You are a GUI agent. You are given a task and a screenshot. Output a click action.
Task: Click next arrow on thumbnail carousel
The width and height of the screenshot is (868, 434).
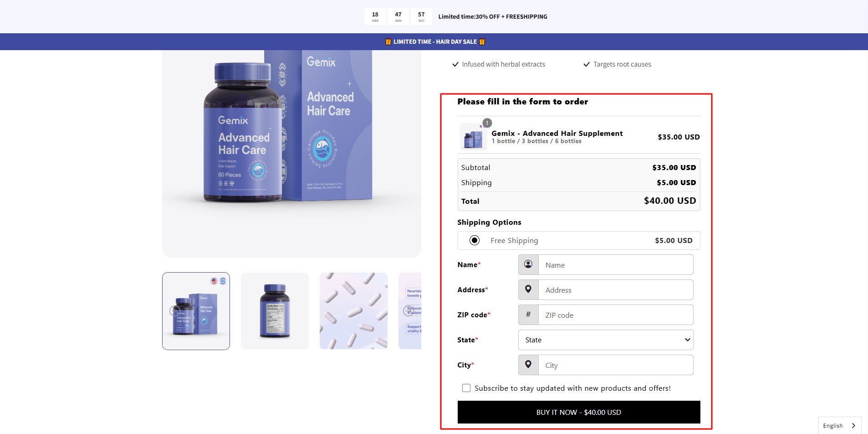[x=408, y=311]
